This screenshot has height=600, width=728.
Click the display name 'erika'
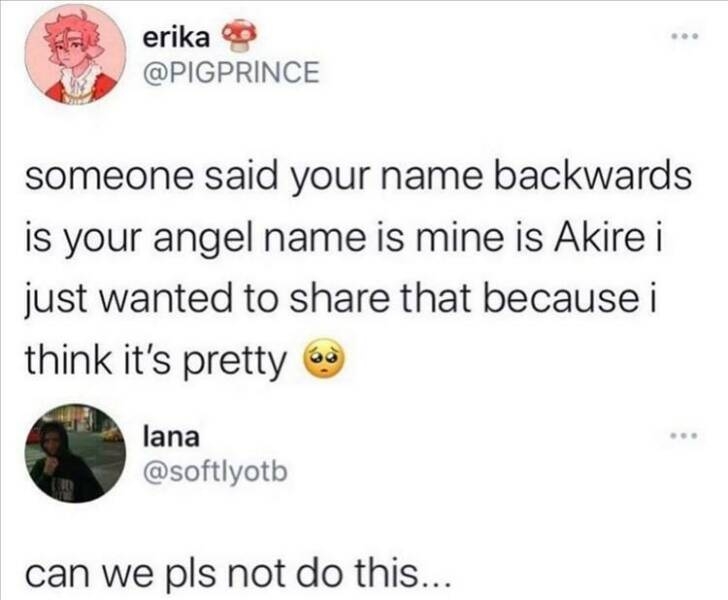[x=176, y=39]
